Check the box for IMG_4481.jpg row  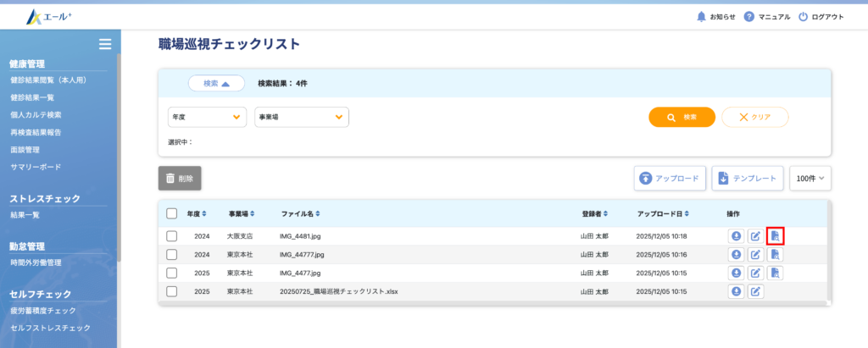pos(172,236)
